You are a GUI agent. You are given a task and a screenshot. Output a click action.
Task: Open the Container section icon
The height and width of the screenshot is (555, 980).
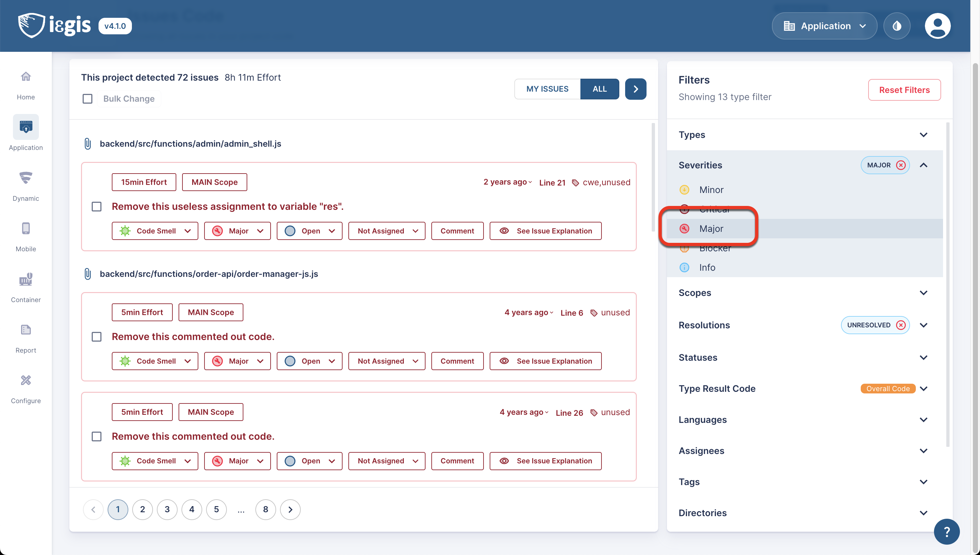(x=26, y=279)
